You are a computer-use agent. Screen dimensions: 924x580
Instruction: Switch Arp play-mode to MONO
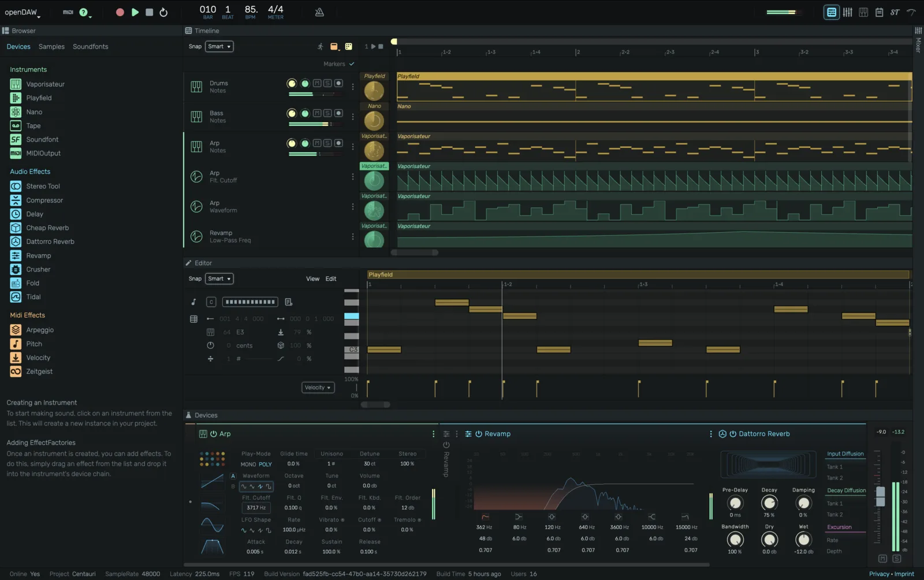248,464
